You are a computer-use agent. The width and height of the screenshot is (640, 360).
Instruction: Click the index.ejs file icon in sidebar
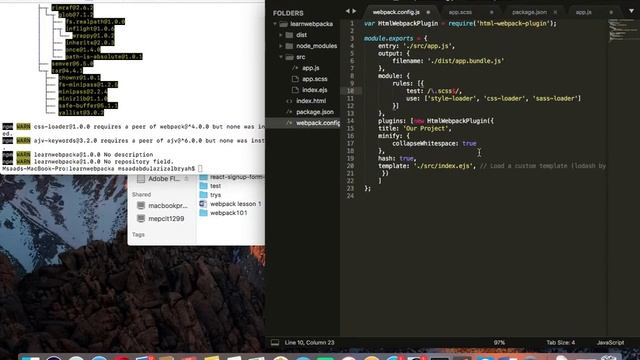(x=295, y=90)
